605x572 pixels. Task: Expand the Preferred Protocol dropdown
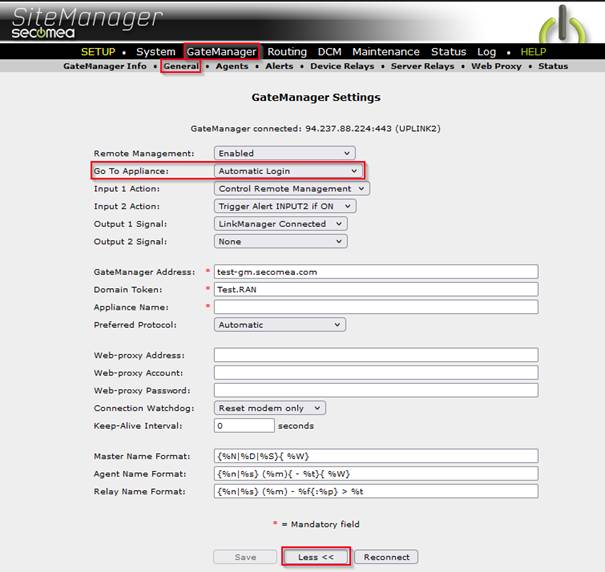click(x=280, y=325)
